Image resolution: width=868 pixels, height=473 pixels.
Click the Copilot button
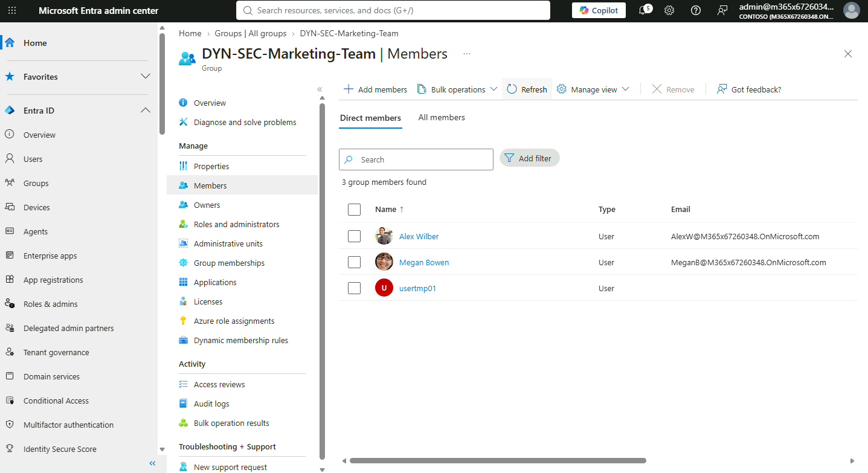point(599,10)
